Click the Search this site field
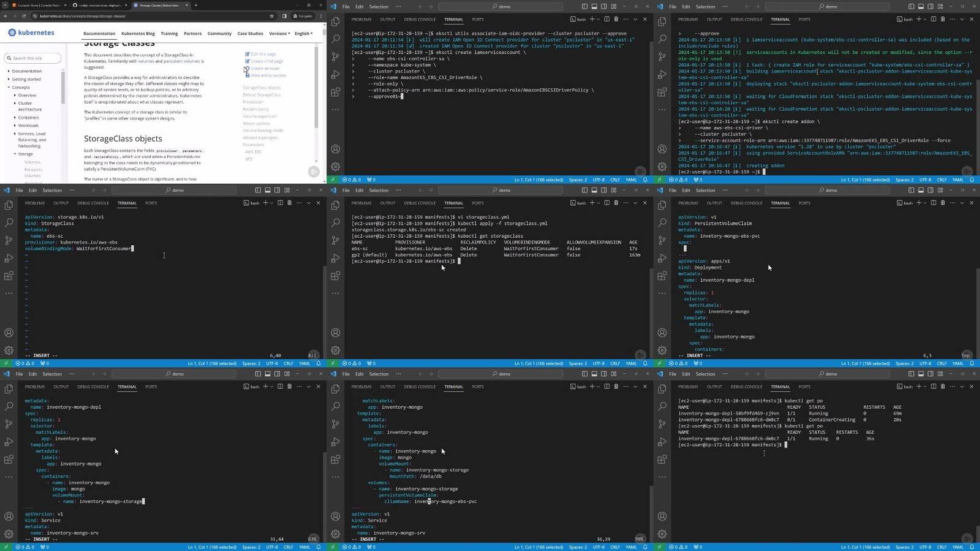 tap(33, 58)
